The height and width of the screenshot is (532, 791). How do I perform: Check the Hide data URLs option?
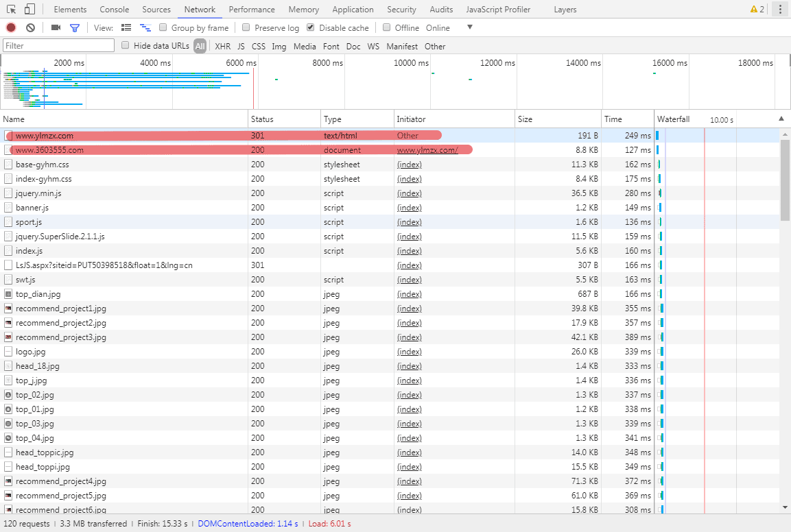pos(126,45)
